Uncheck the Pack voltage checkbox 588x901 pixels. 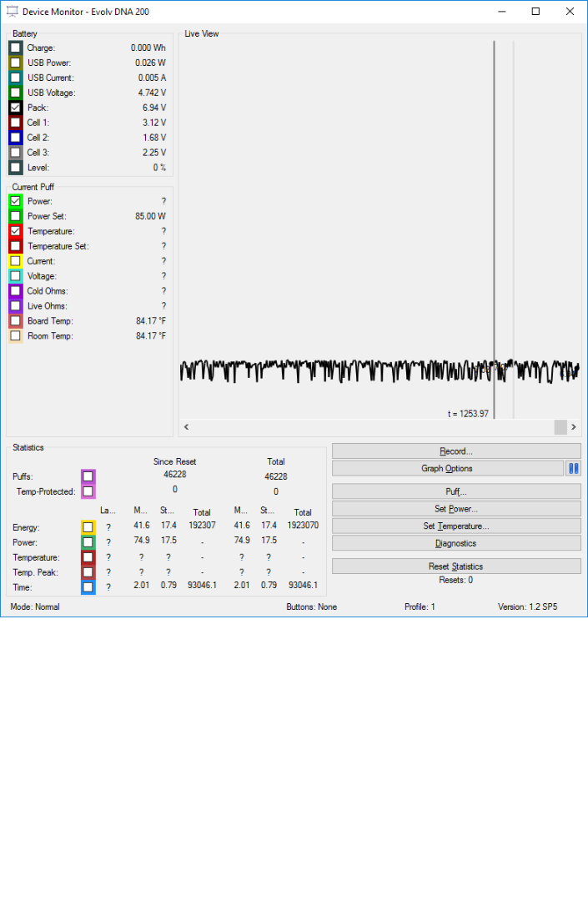(16, 108)
